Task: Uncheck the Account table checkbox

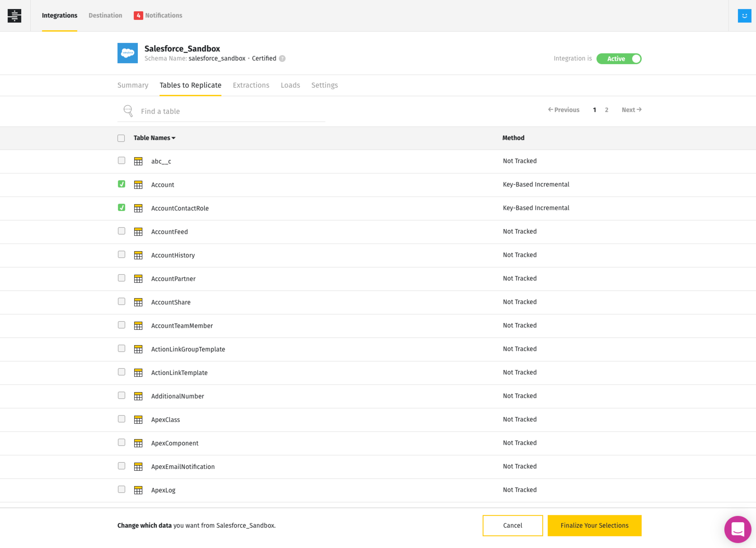Action: [122, 184]
